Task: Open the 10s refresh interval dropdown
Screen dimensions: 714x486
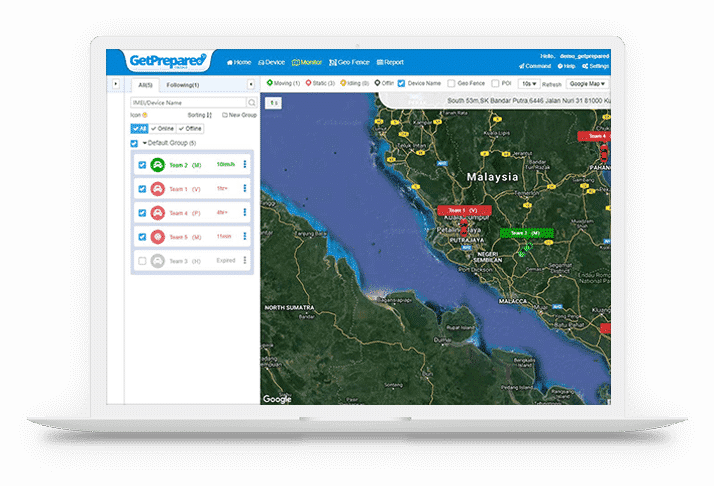Action: pos(529,84)
